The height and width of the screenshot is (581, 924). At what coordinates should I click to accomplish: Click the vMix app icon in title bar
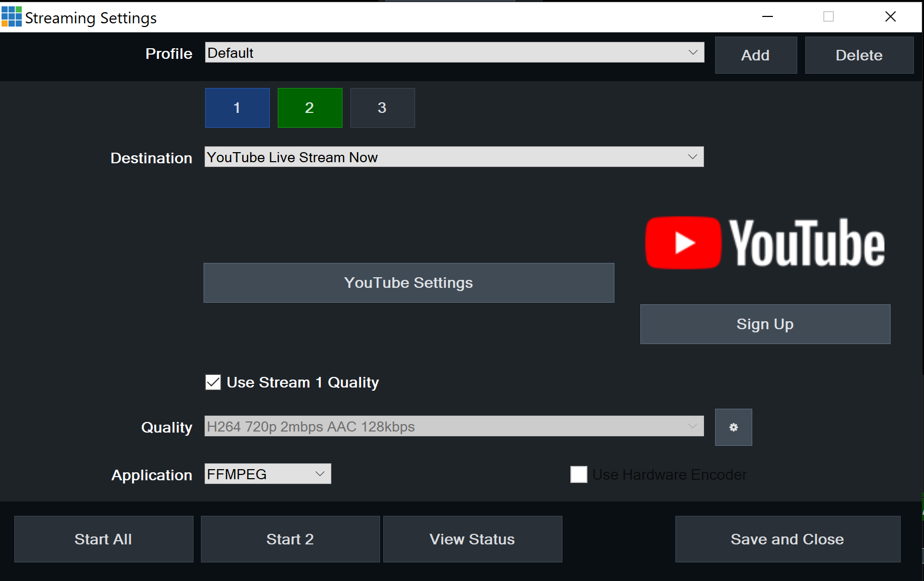(x=12, y=17)
